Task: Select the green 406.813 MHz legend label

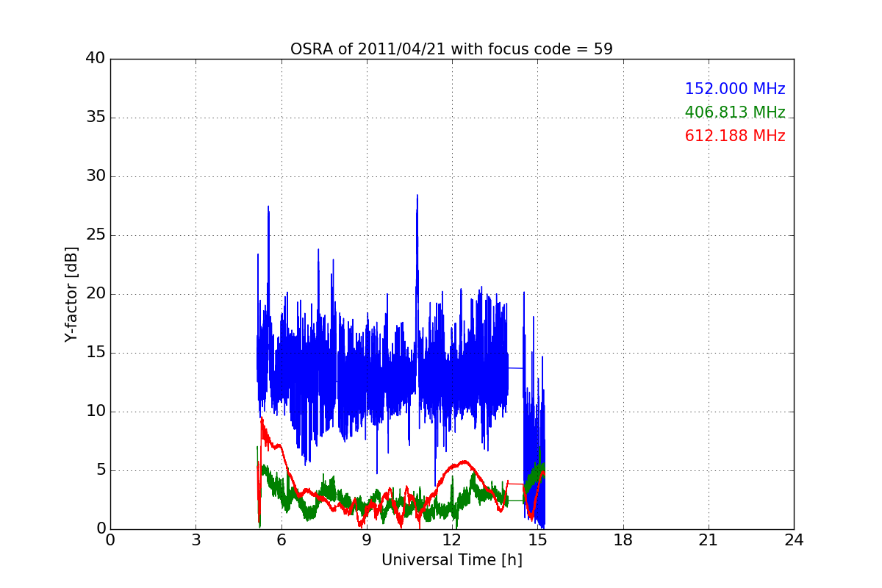Action: (x=735, y=112)
